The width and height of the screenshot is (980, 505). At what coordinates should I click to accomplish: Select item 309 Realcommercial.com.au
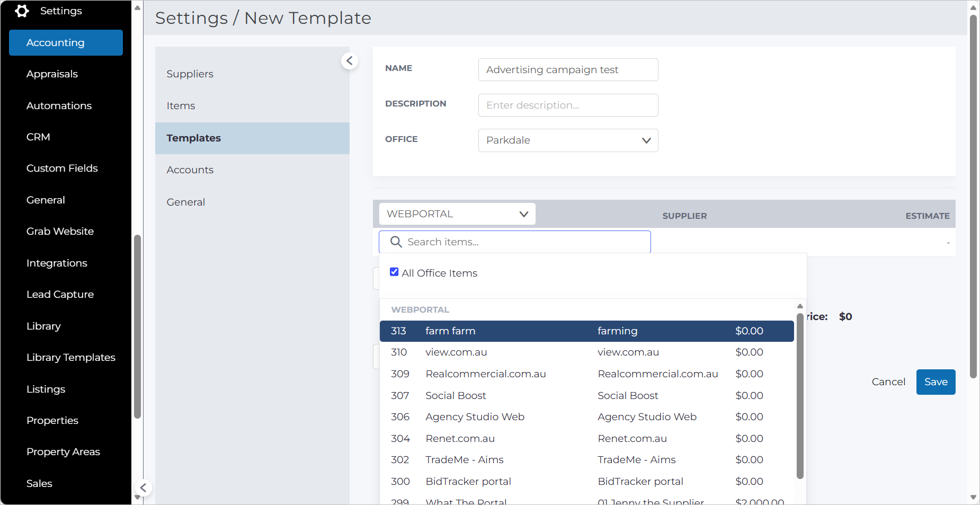[x=586, y=374]
